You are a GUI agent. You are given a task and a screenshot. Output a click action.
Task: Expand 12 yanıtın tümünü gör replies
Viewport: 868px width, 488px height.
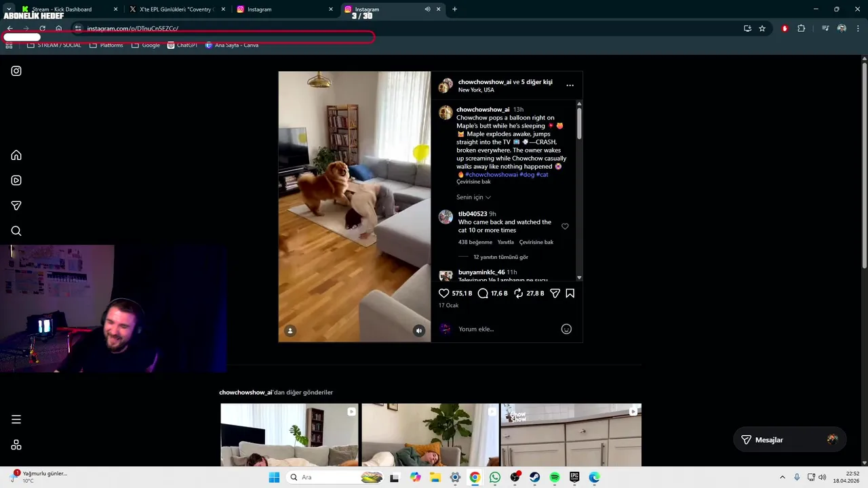pyautogui.click(x=500, y=258)
